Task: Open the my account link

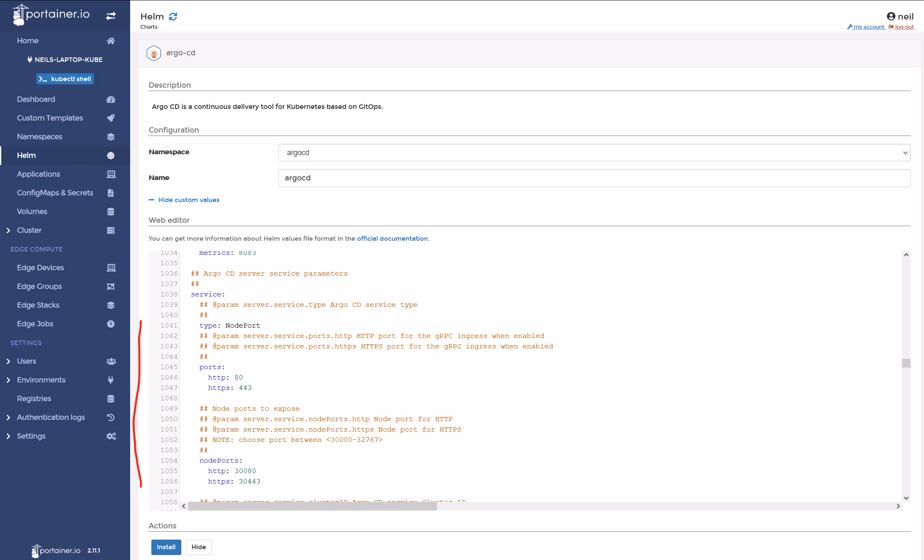Action: [866, 27]
